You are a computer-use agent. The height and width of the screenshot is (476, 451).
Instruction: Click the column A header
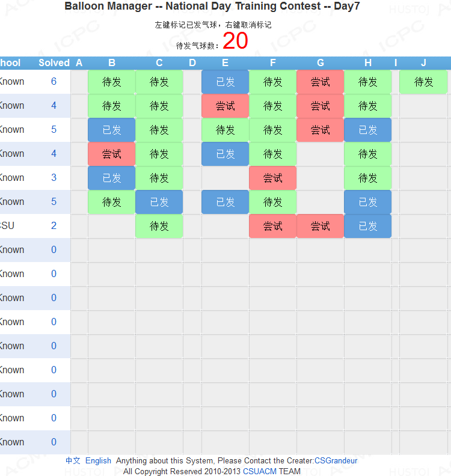(x=79, y=63)
